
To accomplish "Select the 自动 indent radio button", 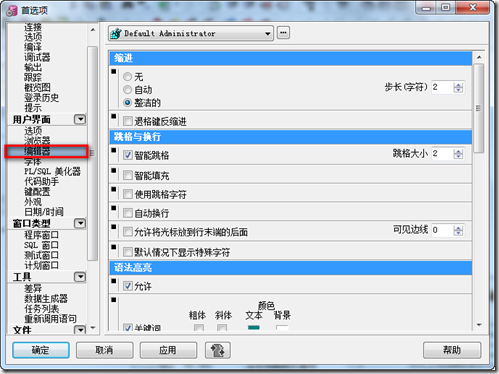I will 127,89.
